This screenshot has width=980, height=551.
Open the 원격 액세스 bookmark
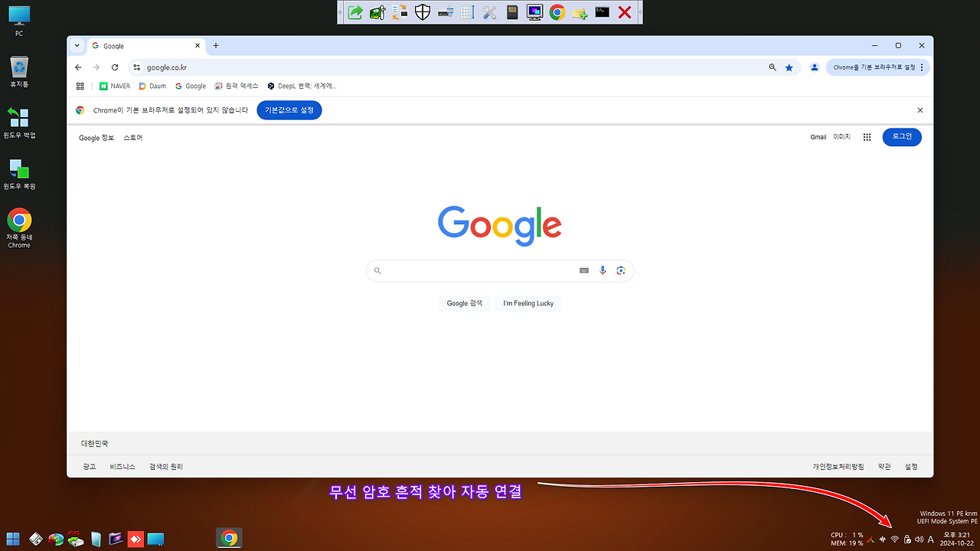tap(237, 86)
